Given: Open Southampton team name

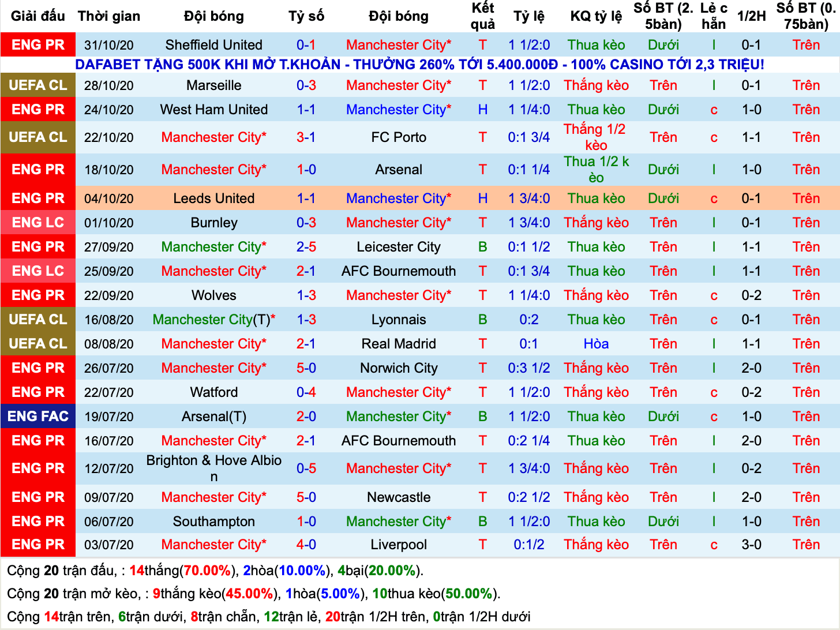Looking at the screenshot, I should tap(214, 522).
